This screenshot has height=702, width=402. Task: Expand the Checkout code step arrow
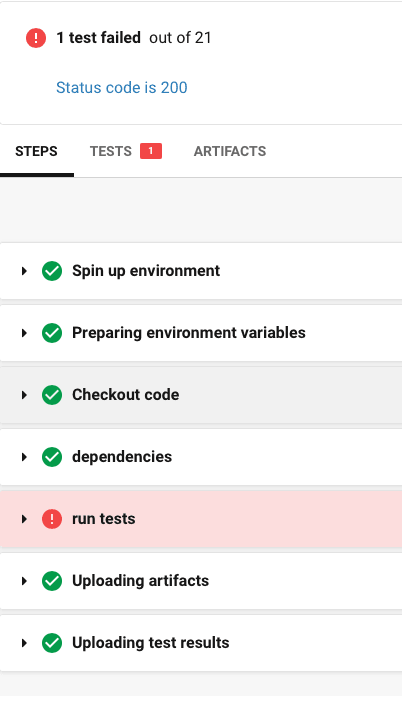coord(24,395)
